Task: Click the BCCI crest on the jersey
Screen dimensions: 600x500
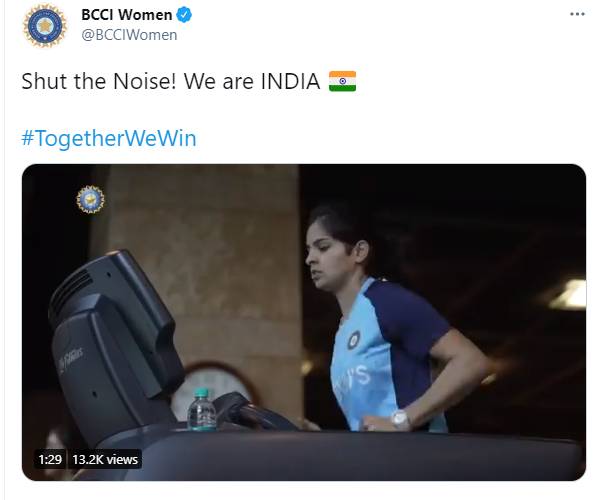Action: (354, 339)
